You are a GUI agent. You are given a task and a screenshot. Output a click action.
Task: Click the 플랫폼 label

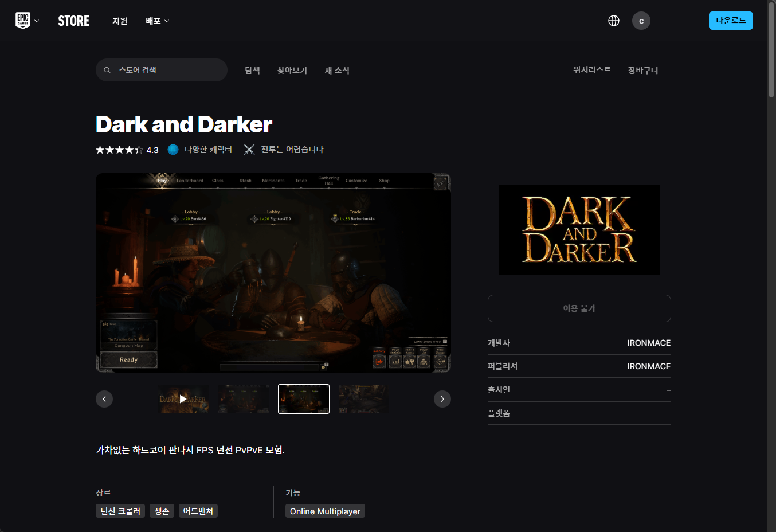coord(499,413)
